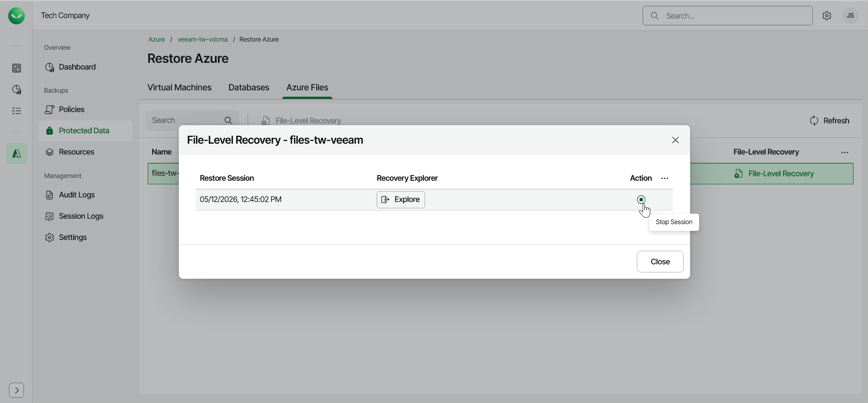Open dialog column options ellipsis next to Action
This screenshot has height=403, width=868.
(664, 178)
